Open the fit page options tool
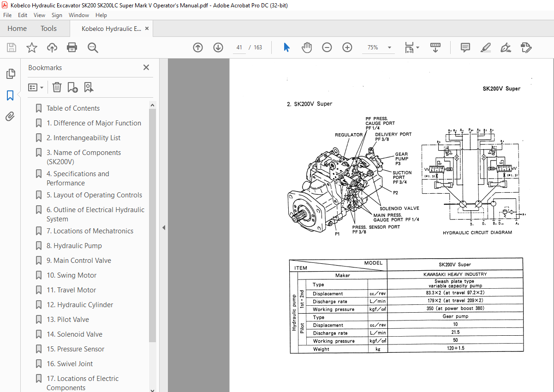This screenshot has height=392, width=554. coord(411,48)
